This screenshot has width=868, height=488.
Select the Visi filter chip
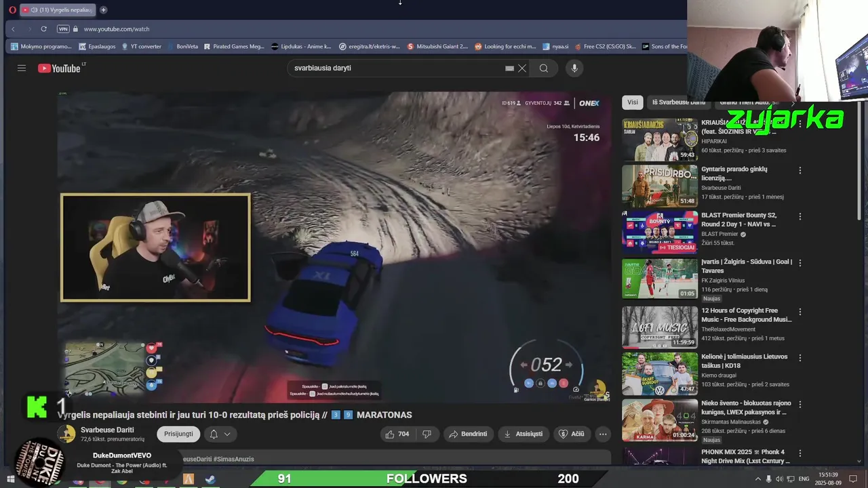[x=633, y=102]
